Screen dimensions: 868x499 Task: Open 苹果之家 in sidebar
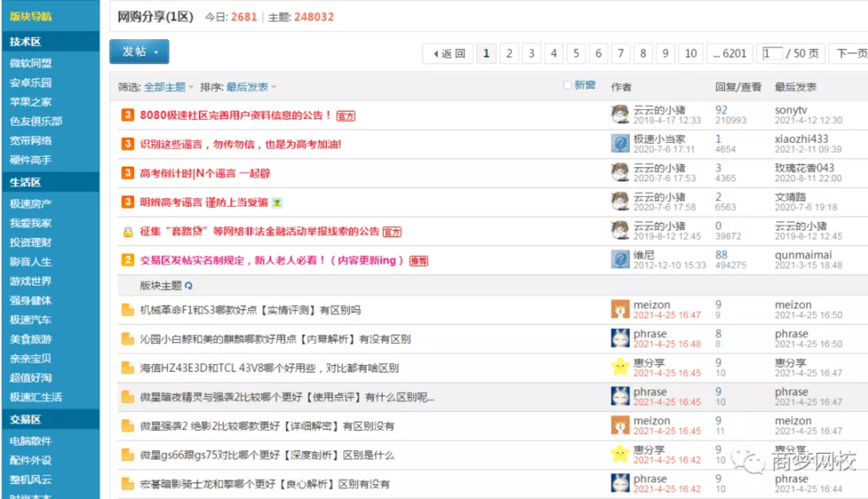point(31,102)
